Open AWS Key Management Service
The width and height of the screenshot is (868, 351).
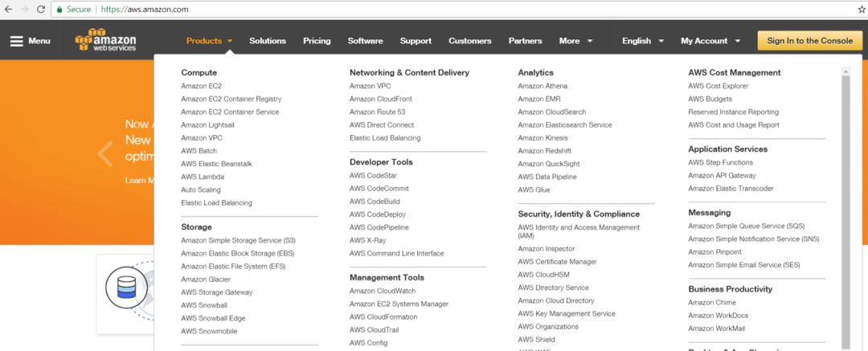pyautogui.click(x=567, y=314)
